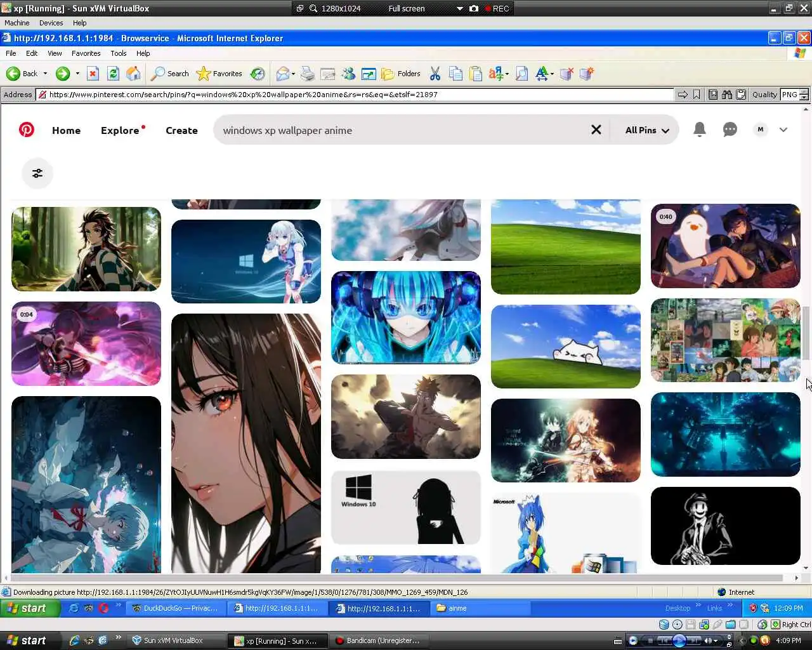Print the page with the printer icon
812x650 pixels.
click(307, 74)
